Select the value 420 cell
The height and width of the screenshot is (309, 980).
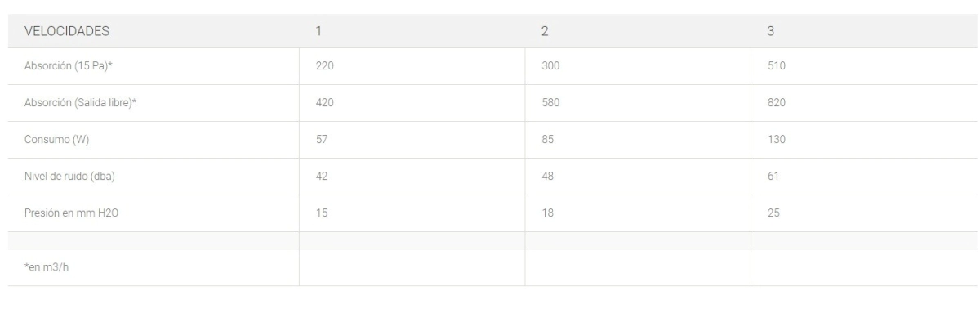412,103
